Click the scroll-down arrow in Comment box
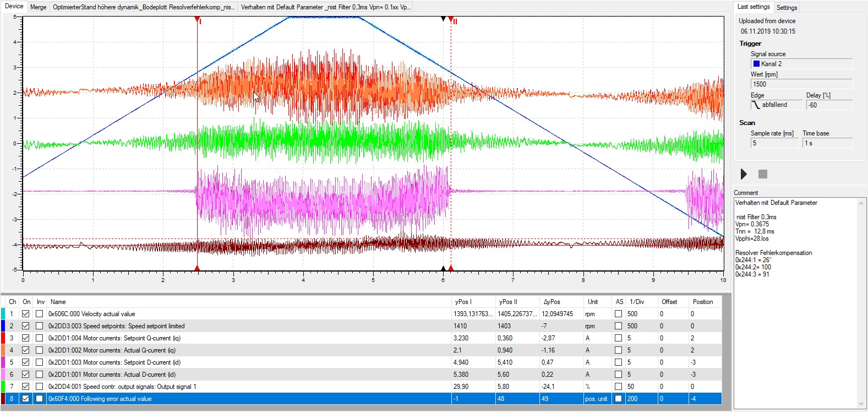The width and height of the screenshot is (868, 412). click(x=862, y=403)
